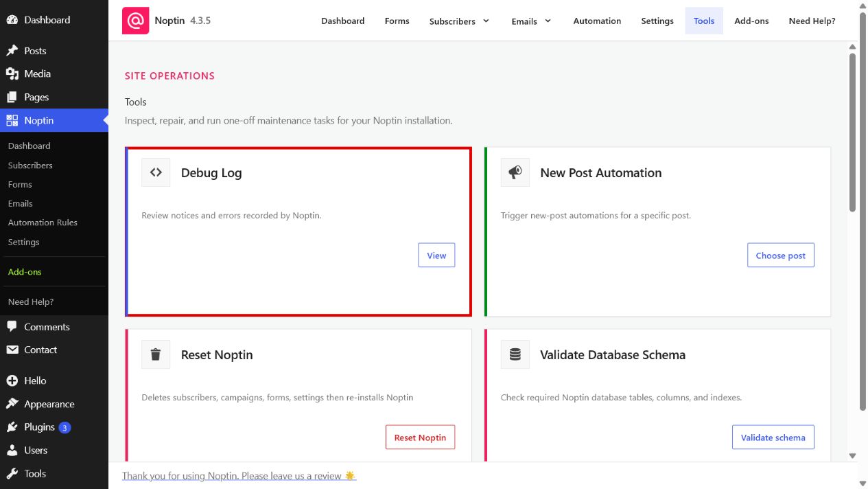868x489 pixels.
Task: Click the Noptin version 4.3.5 label
Action: pos(200,21)
